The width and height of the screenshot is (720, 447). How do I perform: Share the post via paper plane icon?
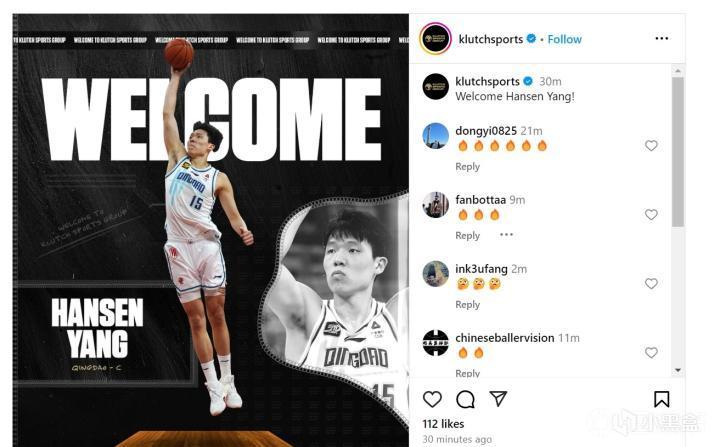pyautogui.click(x=498, y=398)
